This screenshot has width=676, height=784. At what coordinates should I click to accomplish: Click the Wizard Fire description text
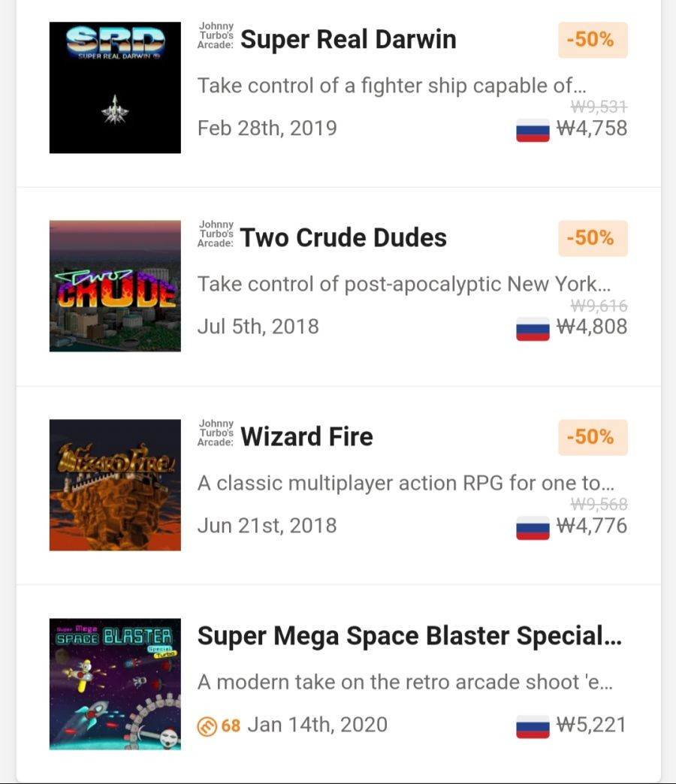tap(406, 484)
